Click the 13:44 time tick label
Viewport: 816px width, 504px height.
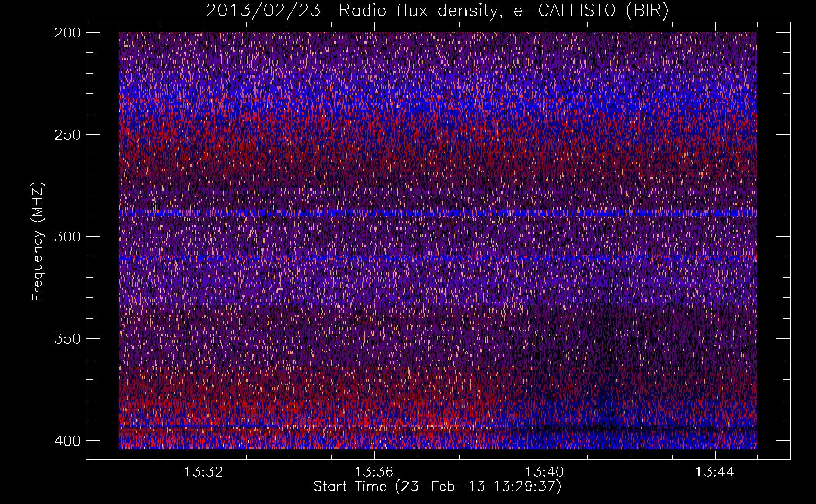click(715, 472)
